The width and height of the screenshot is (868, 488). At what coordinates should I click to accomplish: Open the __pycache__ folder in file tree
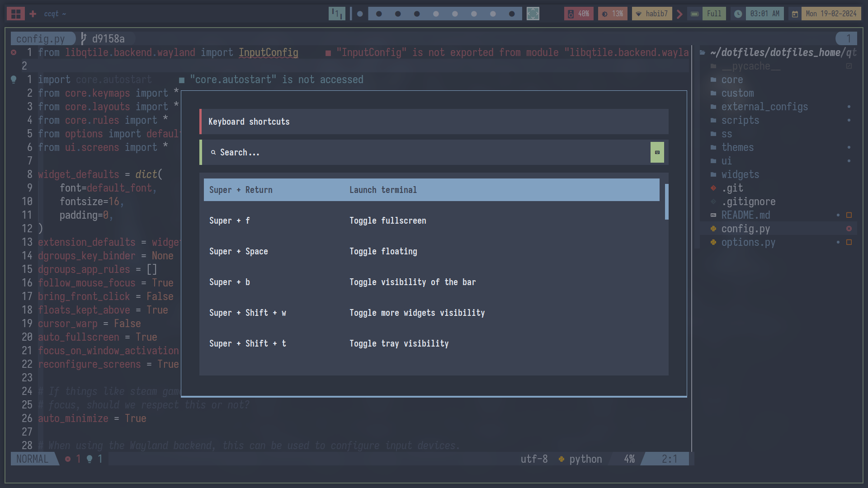tap(751, 66)
